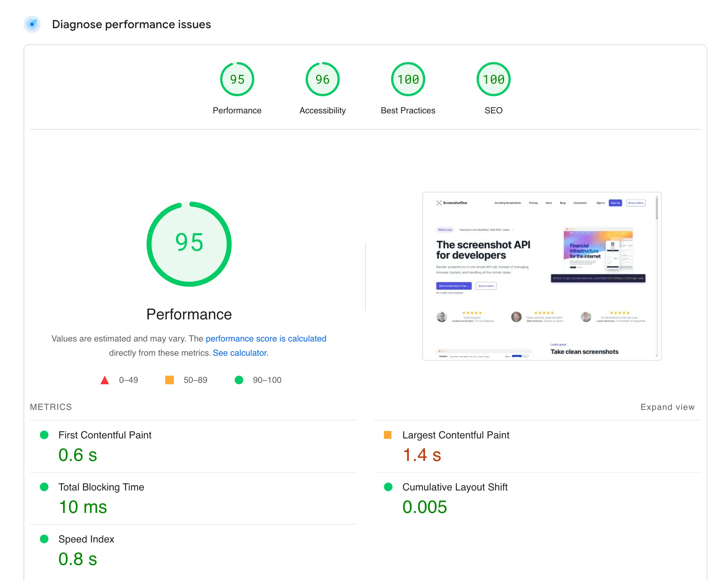Click the red triangle legend marker for 0–49
The image size is (728, 581).
[x=105, y=380]
